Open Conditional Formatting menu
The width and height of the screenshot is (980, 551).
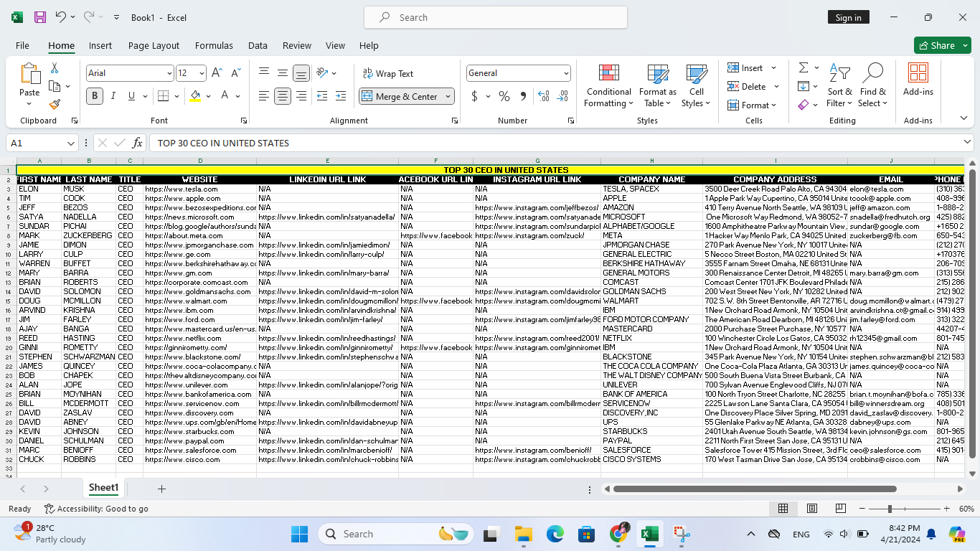[609, 85]
